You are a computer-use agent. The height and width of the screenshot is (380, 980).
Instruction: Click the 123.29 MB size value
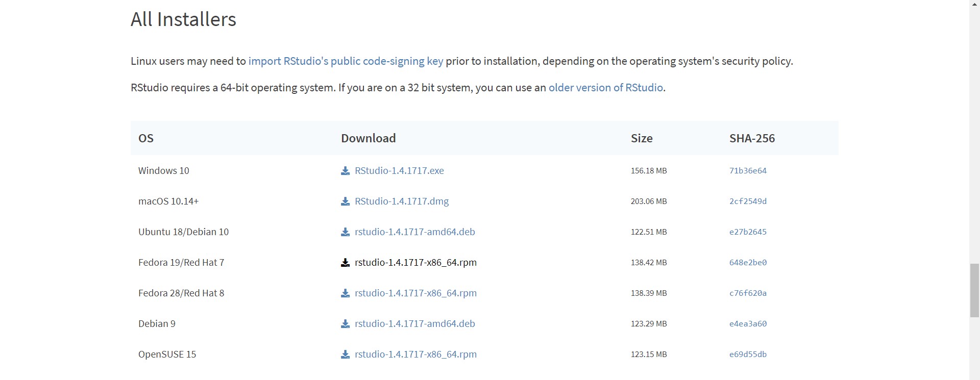click(649, 324)
